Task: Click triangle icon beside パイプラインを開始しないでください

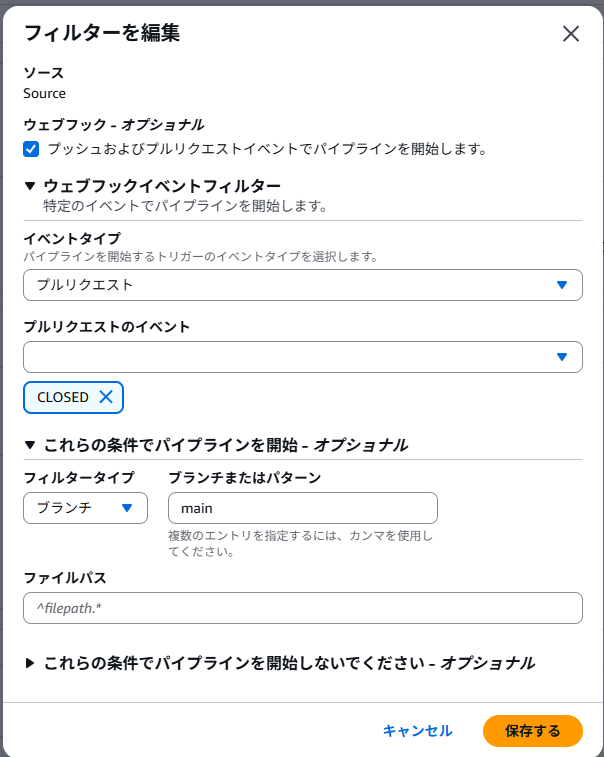Action: (x=30, y=662)
